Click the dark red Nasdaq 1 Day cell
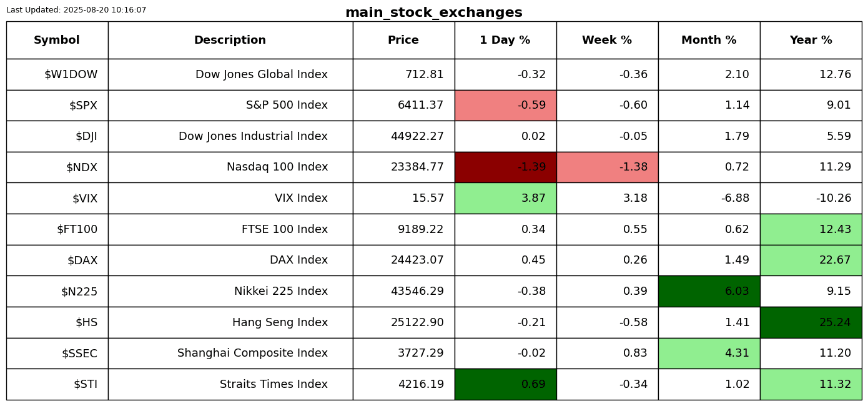The width and height of the screenshot is (868, 406). click(x=505, y=167)
